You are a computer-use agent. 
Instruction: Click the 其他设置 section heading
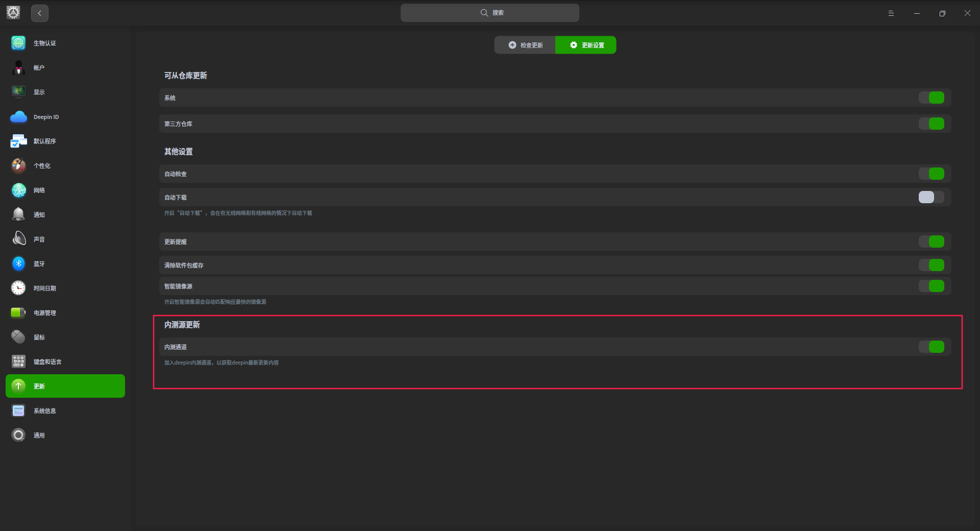tap(179, 152)
